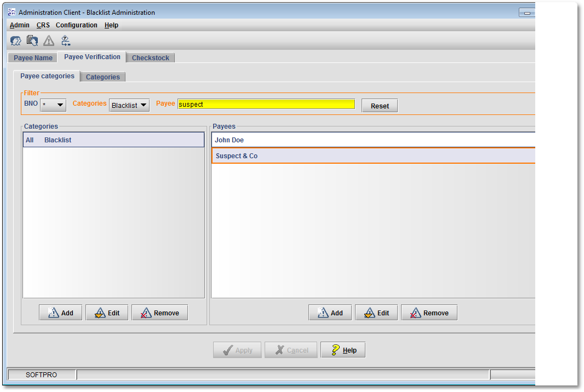
Task: Click the users toolbar icon
Action: click(x=16, y=41)
